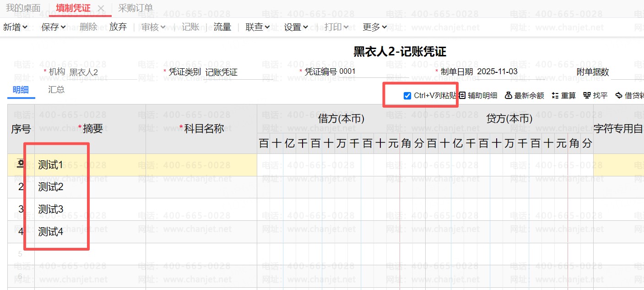The height and width of the screenshot is (290, 644).
Task: Select the 测试4 summary cell
Action: (90, 232)
